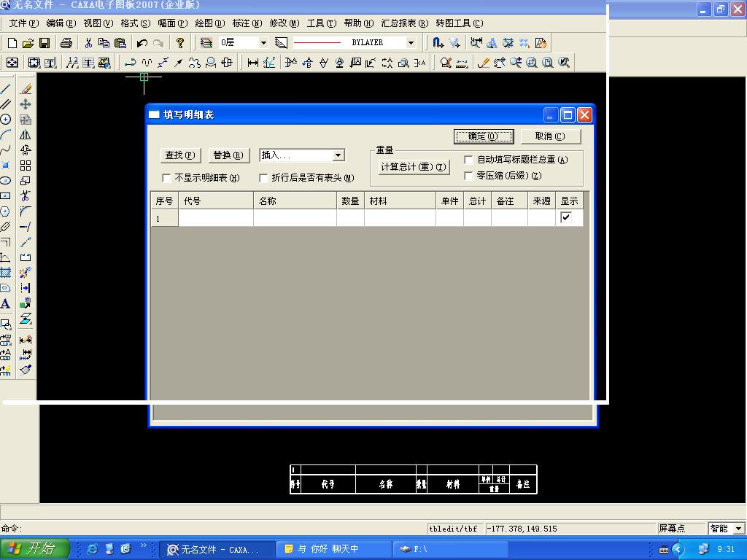The image size is (747, 560).
Task: Open the 绘图(D) menu
Action: point(209,23)
